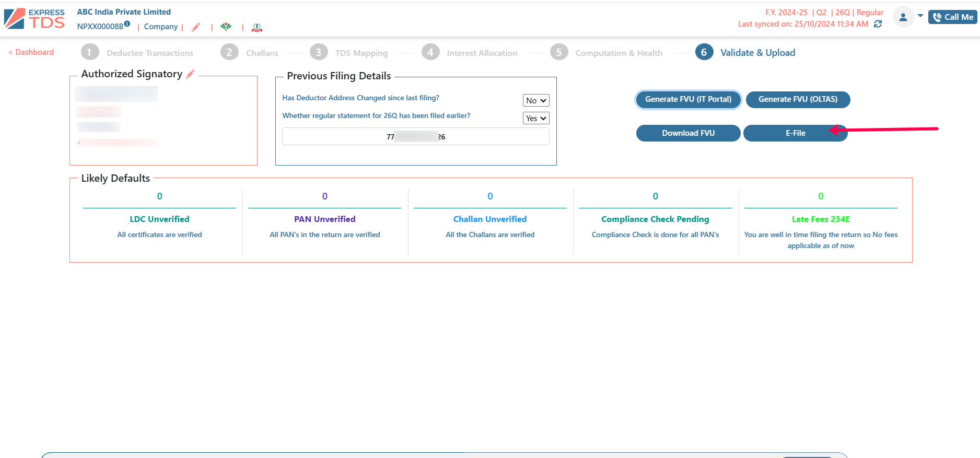Go to step 3 TDS Mapping
The width and height of the screenshot is (980, 458).
click(x=348, y=53)
